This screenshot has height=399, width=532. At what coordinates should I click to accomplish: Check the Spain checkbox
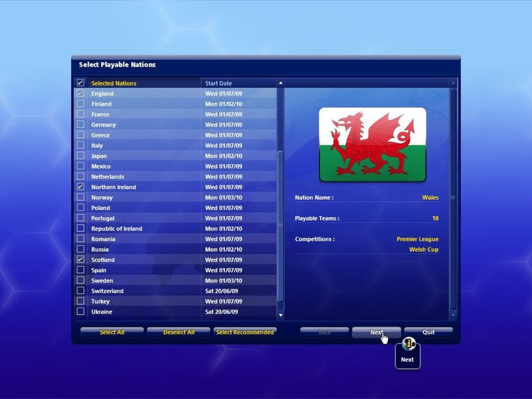(80, 270)
